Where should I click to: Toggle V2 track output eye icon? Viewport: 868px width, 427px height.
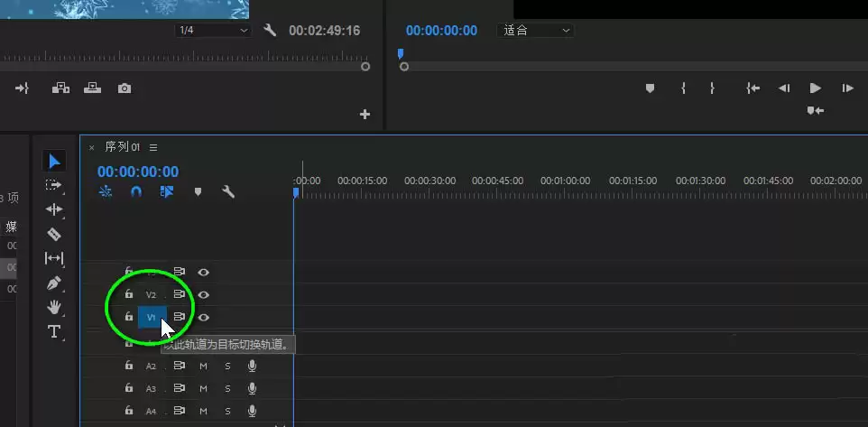204,294
